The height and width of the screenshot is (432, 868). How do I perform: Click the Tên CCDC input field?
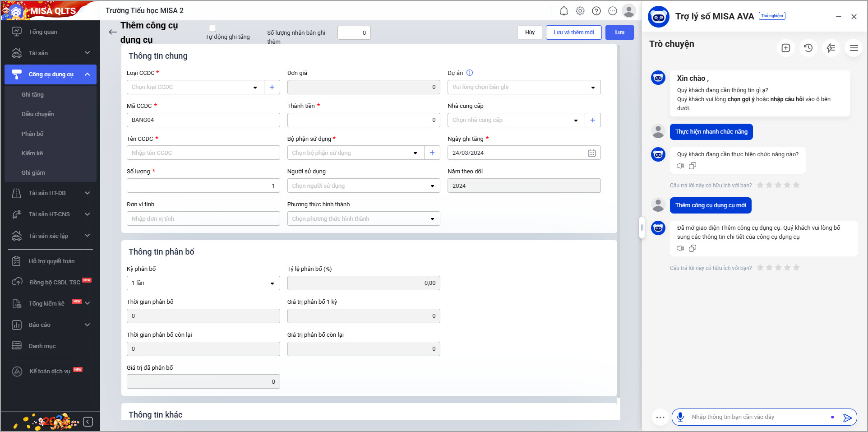203,153
